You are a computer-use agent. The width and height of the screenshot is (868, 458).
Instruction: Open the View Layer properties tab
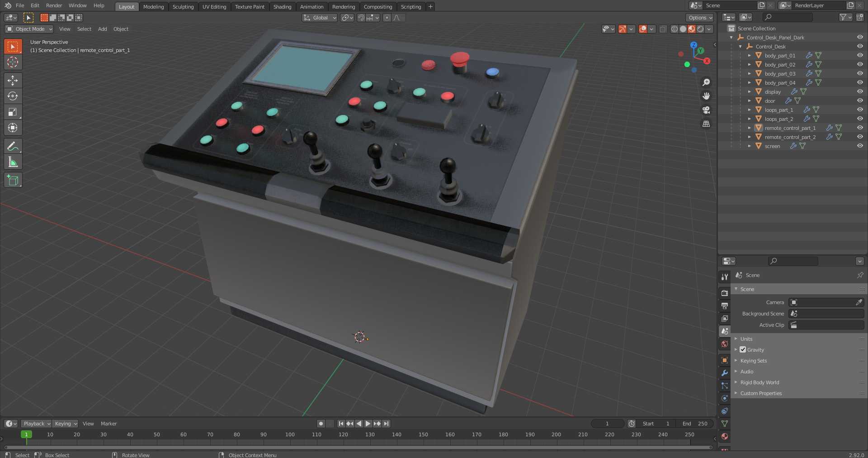tap(725, 318)
